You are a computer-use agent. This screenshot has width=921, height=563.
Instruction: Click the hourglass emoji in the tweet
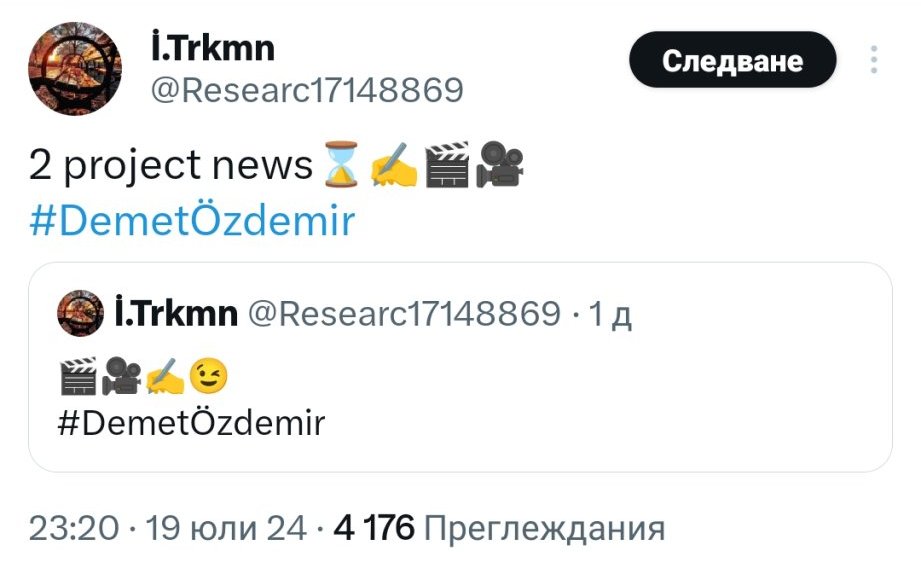pos(340,166)
